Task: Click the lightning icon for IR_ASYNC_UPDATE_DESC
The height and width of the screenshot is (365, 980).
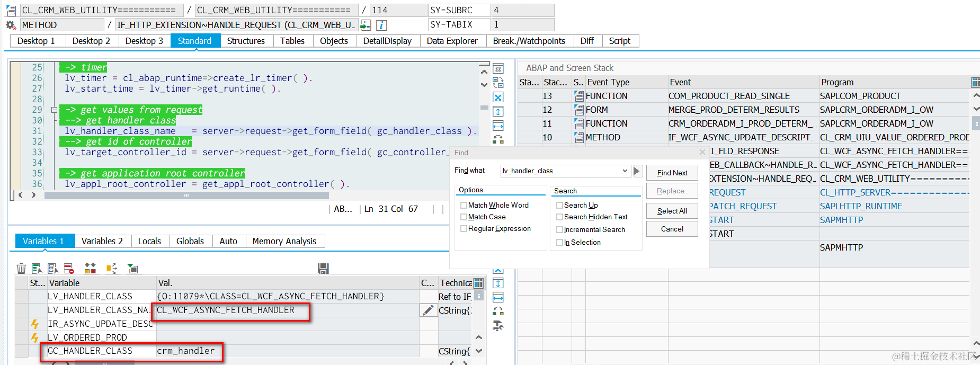Action: (x=35, y=324)
